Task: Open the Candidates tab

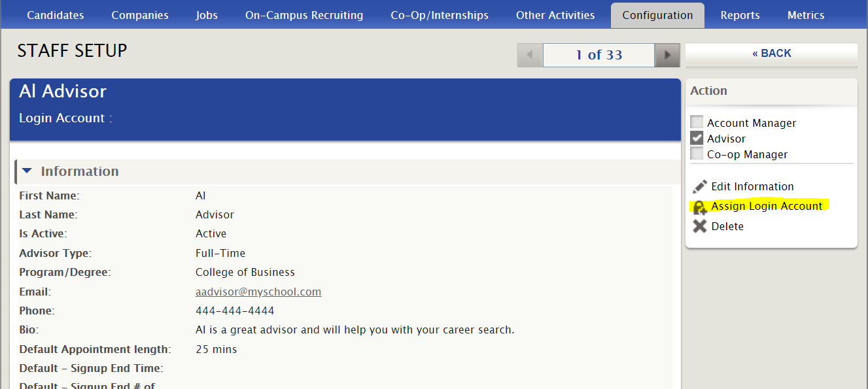Action: (56, 15)
